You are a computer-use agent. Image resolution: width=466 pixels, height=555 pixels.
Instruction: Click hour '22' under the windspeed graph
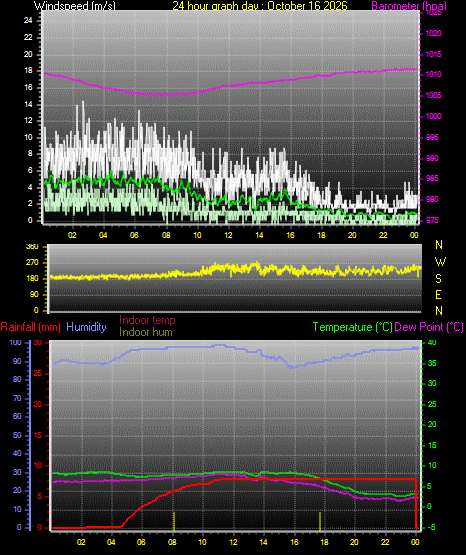383,235
